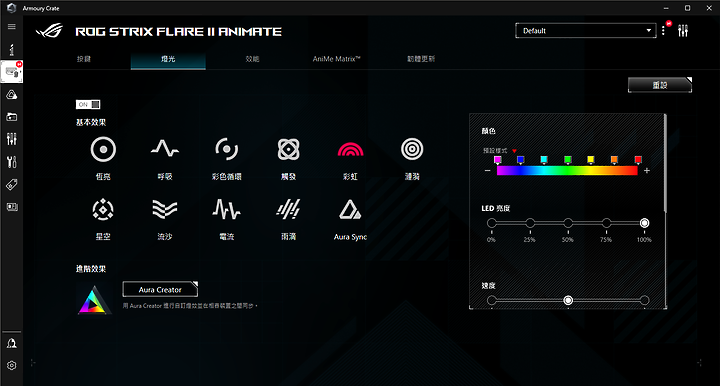Set LED brightness to 0%
The image size is (720, 386).
click(492, 223)
